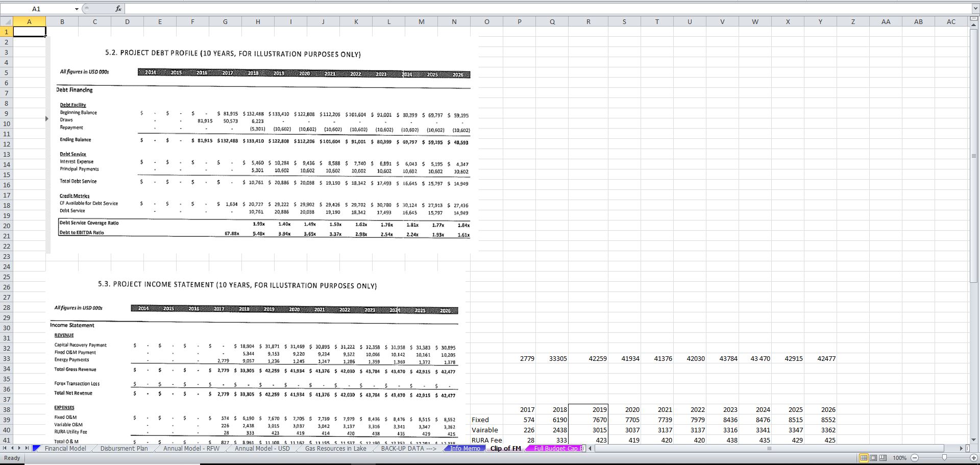
Task: Jump to last sheet with navigation arrow
Action: [27, 448]
